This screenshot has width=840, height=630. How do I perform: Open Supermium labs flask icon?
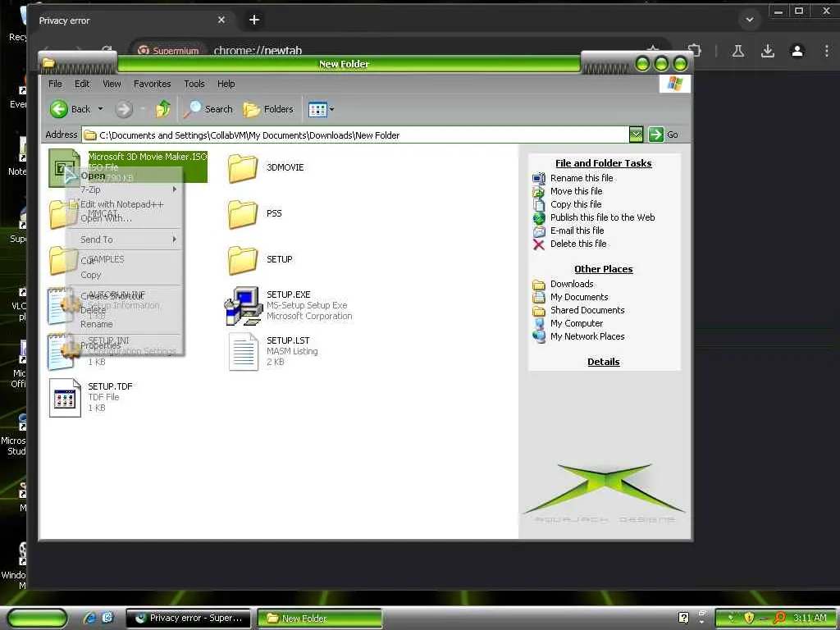(x=737, y=51)
